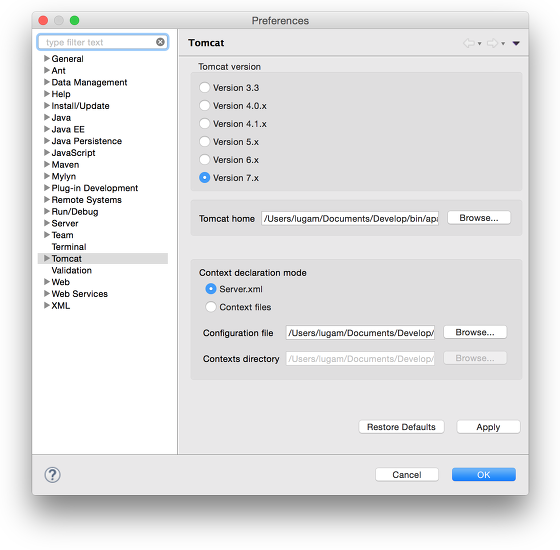Expand the Plug-in Development node
Viewport: 560px width, 550px height.
point(46,188)
